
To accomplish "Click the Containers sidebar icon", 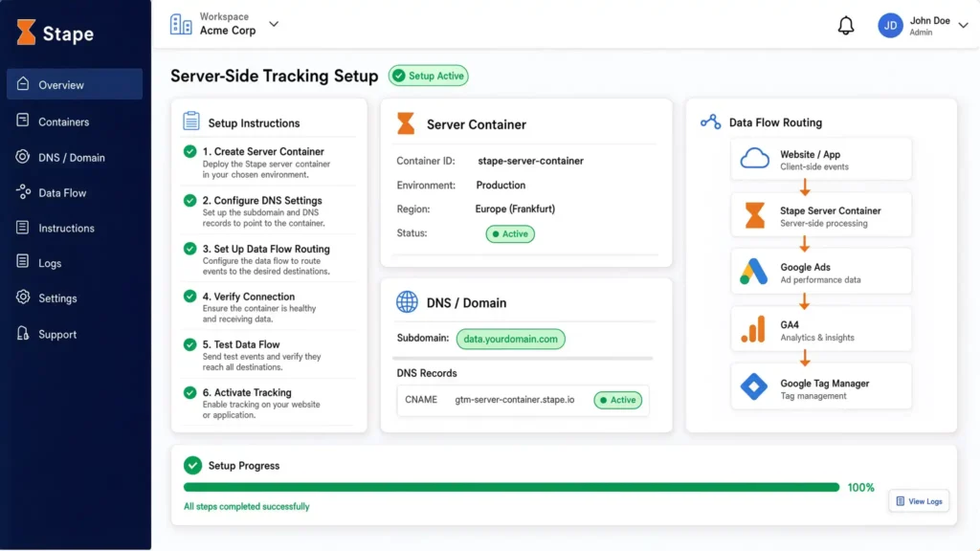I will pyautogui.click(x=23, y=120).
